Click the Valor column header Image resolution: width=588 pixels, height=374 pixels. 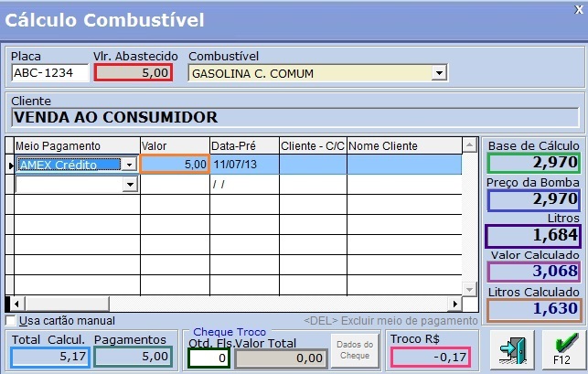point(175,146)
